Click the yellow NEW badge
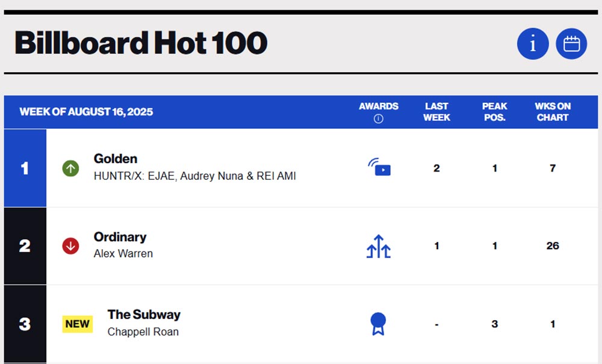This screenshot has width=602, height=364. point(78,324)
